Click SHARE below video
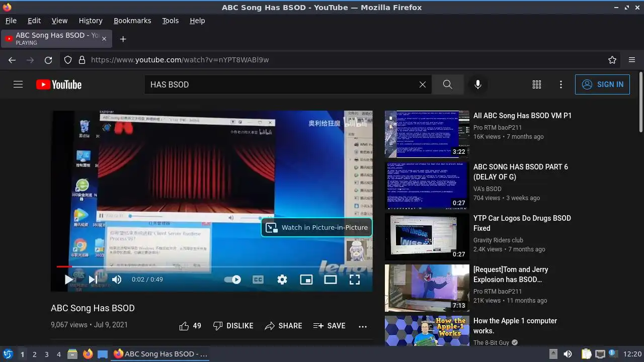The image size is (644, 362). (283, 326)
